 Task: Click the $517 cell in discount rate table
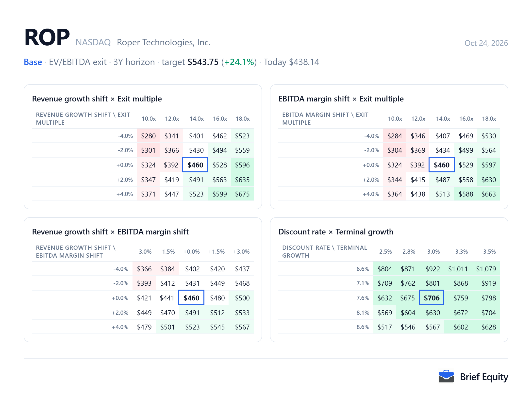[x=384, y=327]
